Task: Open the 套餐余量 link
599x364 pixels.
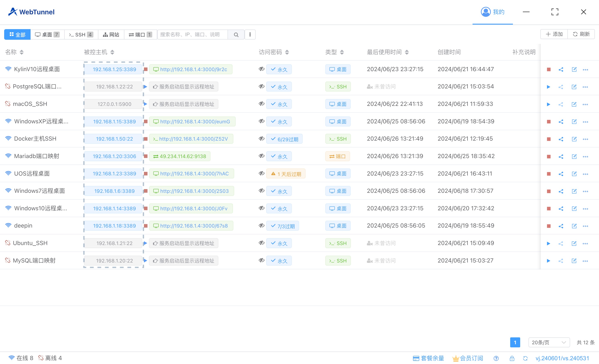Action: tap(429, 358)
